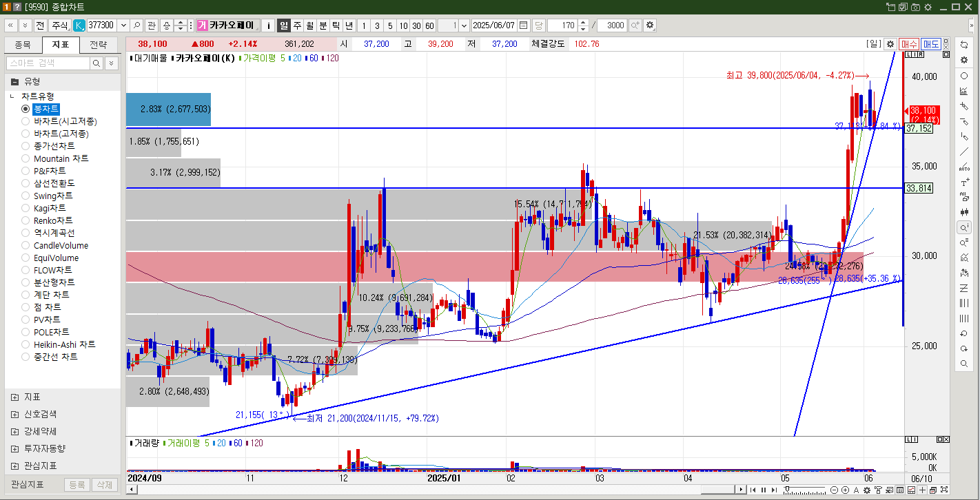Screen dimensions: 980x500
Task: Open the calendar date picker icon
Action: (524, 25)
